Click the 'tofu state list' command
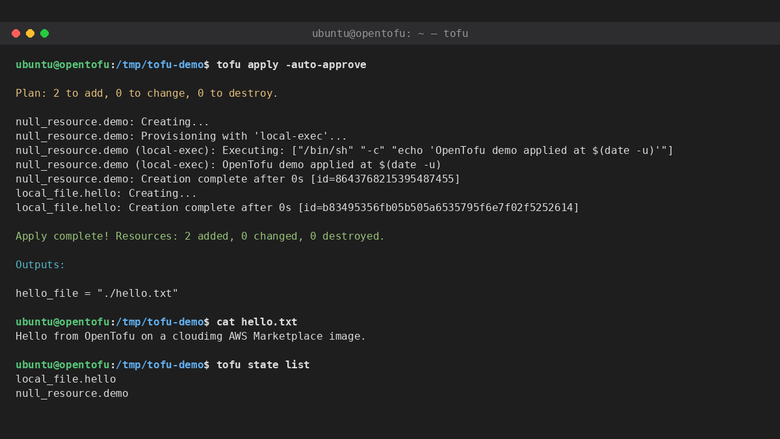This screenshot has width=780, height=439. pos(263,364)
